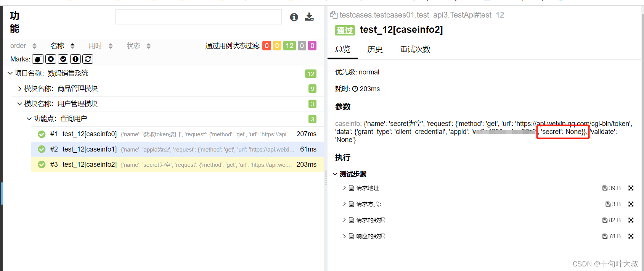Open 响应的数据 attachment in fullscreen
Image resolution: width=644 pixels, height=271 pixels.
(631, 236)
